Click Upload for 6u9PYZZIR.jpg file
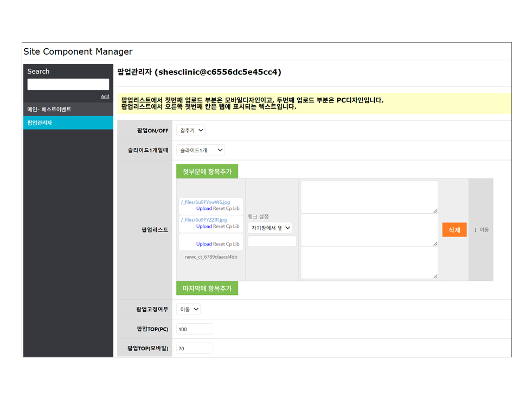Viewport: 532px width, 398px height. pyautogui.click(x=204, y=226)
